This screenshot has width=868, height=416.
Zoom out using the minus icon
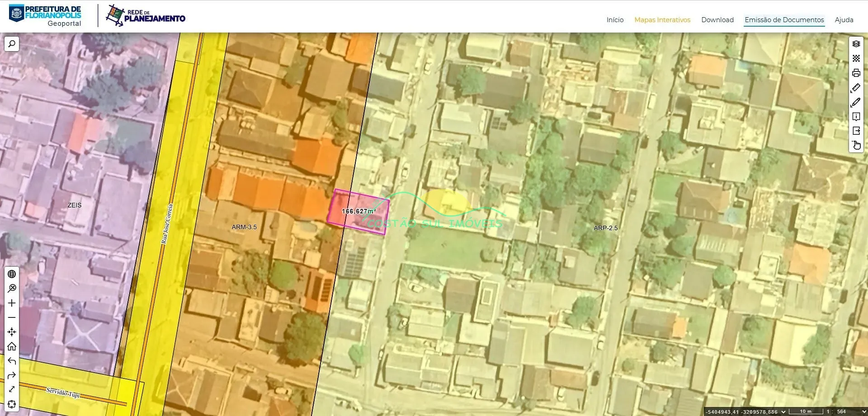click(12, 317)
